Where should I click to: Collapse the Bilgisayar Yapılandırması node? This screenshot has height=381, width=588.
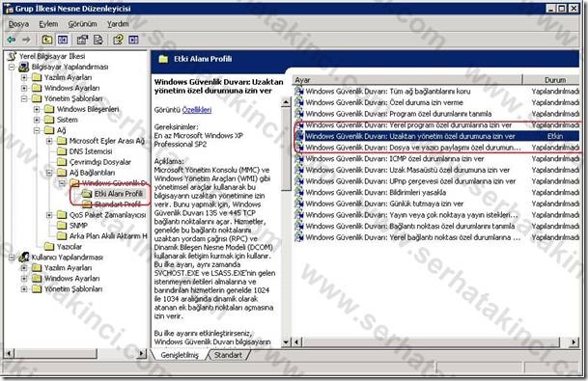(x=12, y=68)
